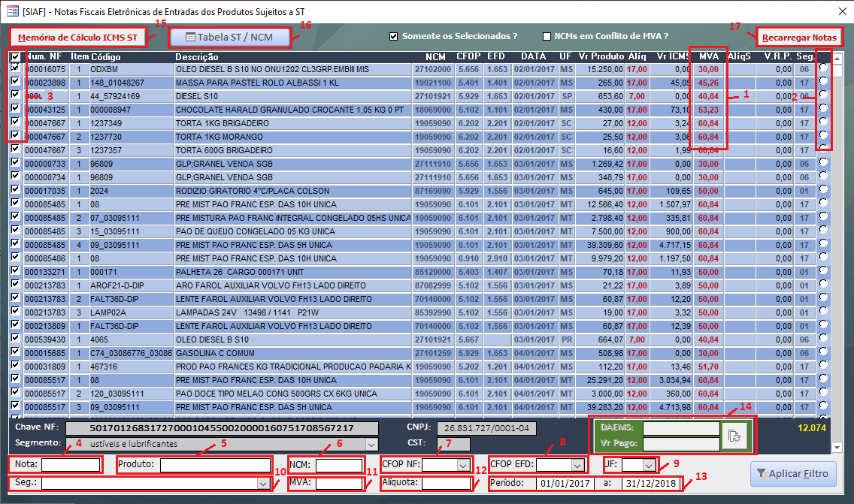Open the UF filter dropdown
Screen dimensions: 854x504
[650, 465]
